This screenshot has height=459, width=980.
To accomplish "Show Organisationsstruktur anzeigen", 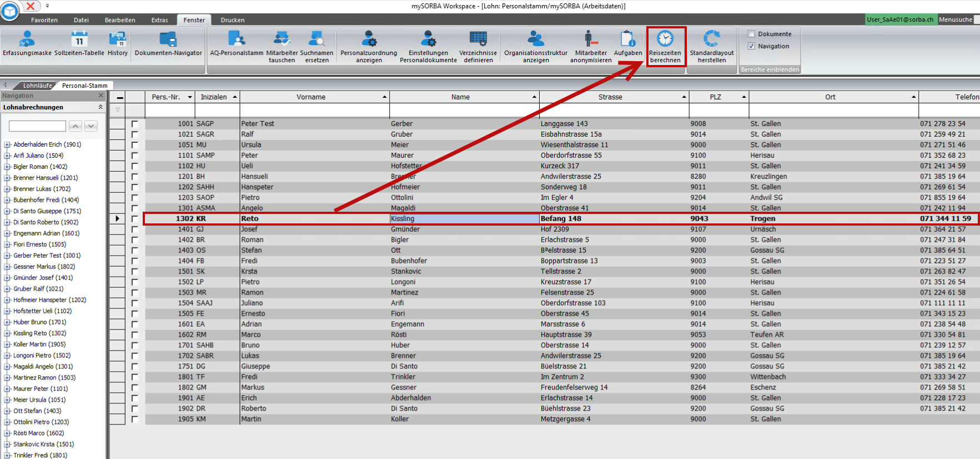I will (536, 47).
